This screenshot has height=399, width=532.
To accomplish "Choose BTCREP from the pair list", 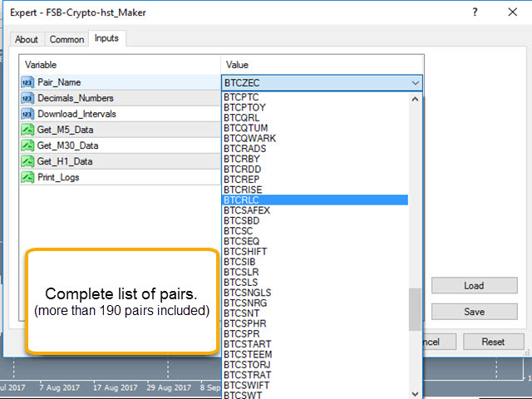I will pyautogui.click(x=315, y=180).
